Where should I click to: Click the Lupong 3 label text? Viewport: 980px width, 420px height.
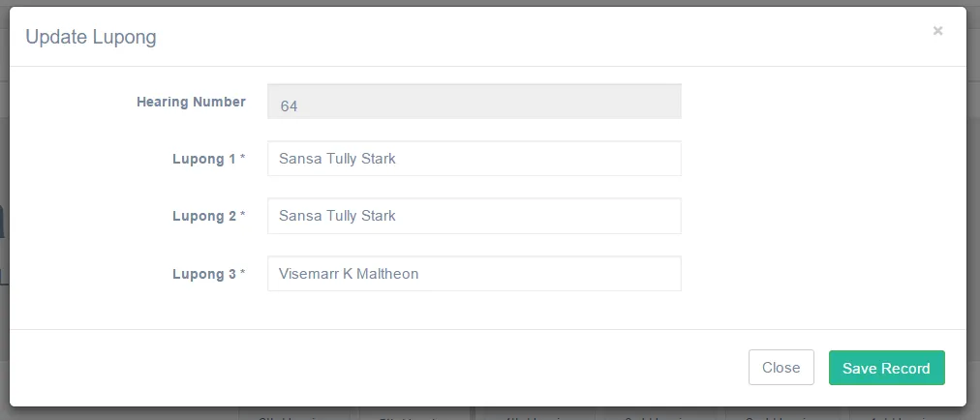204,274
